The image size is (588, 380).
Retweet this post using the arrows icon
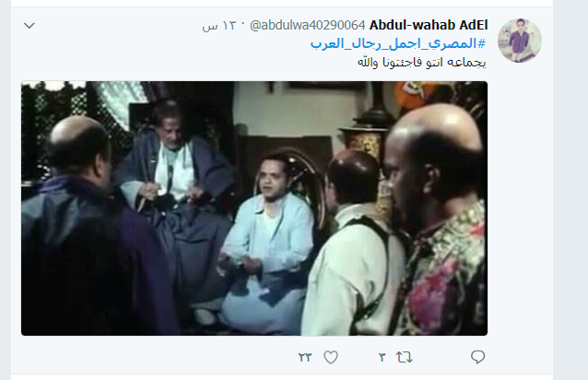(405, 357)
